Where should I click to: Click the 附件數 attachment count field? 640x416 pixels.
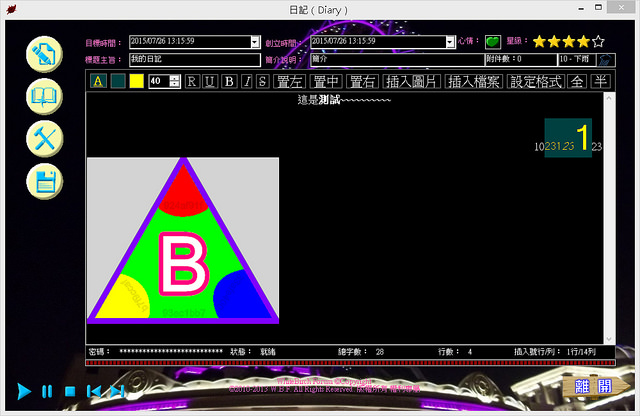(x=521, y=60)
